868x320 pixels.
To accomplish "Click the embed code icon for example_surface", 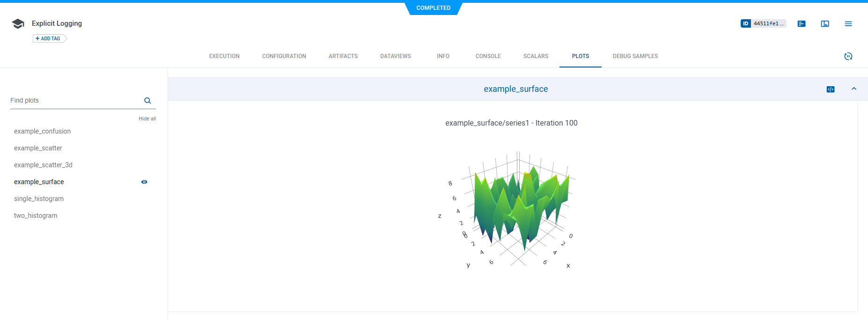I will pyautogui.click(x=830, y=89).
